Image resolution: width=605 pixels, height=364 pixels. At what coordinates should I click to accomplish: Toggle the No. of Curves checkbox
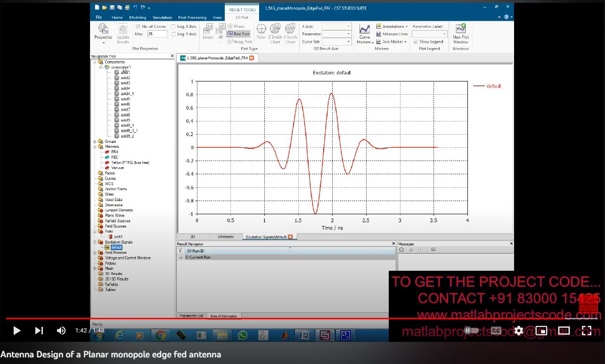click(x=138, y=26)
